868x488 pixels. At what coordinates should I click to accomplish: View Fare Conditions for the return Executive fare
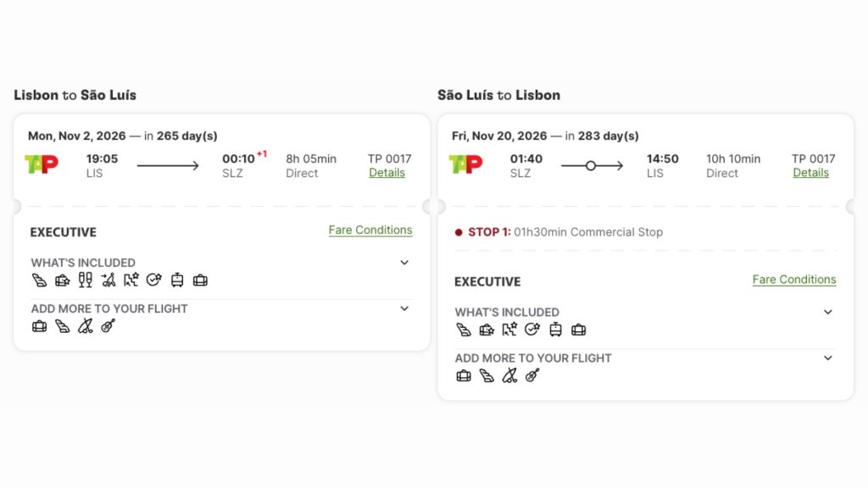point(794,280)
